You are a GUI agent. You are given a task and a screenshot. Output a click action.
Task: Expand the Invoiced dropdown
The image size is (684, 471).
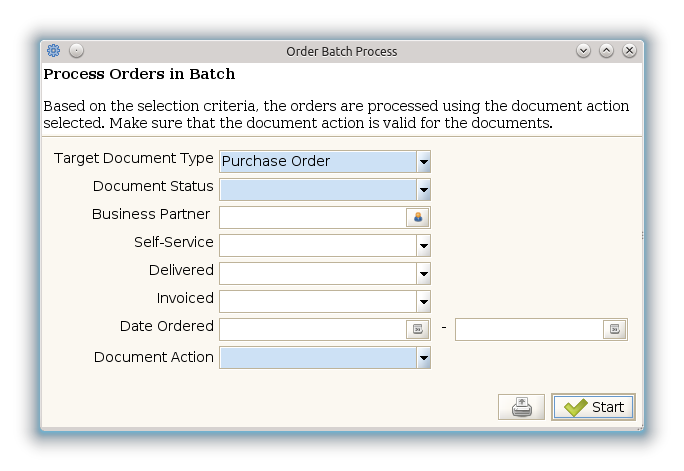pos(424,301)
